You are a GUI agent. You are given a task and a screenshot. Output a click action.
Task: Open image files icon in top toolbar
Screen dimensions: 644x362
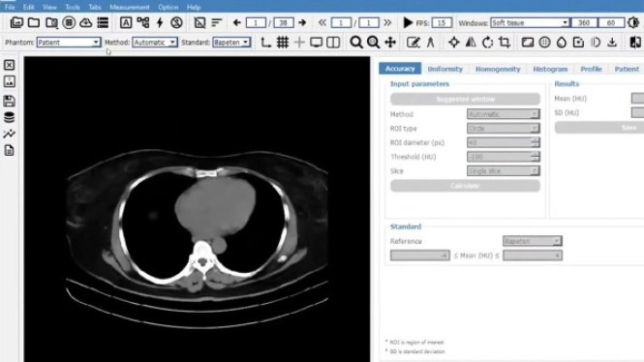click(16, 22)
